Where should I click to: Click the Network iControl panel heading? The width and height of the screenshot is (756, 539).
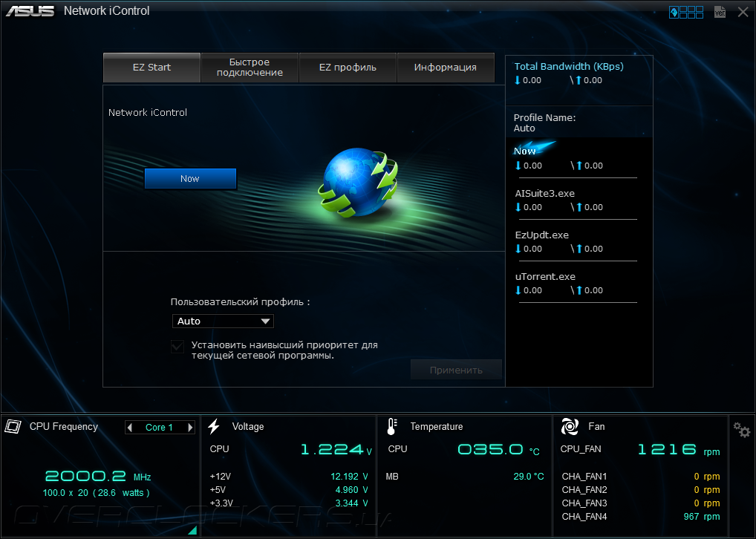point(148,112)
